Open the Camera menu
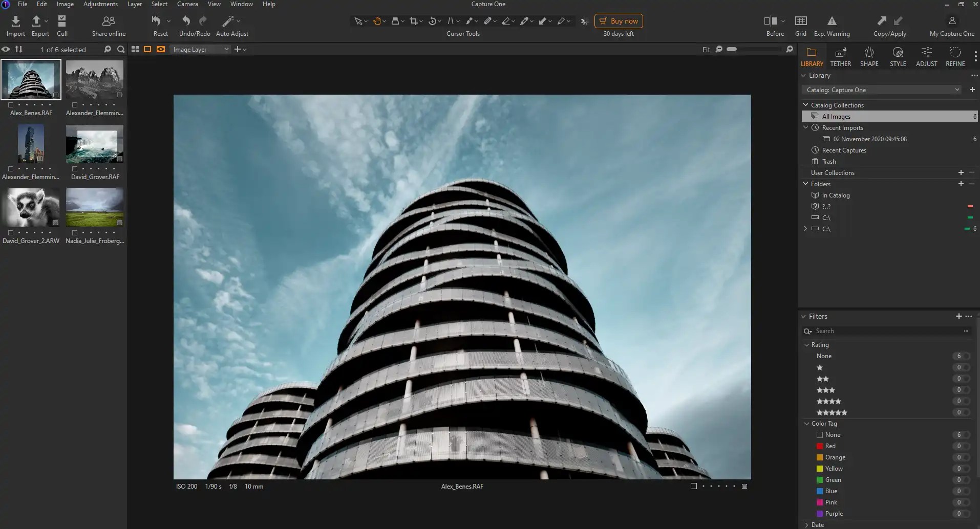 point(187,4)
